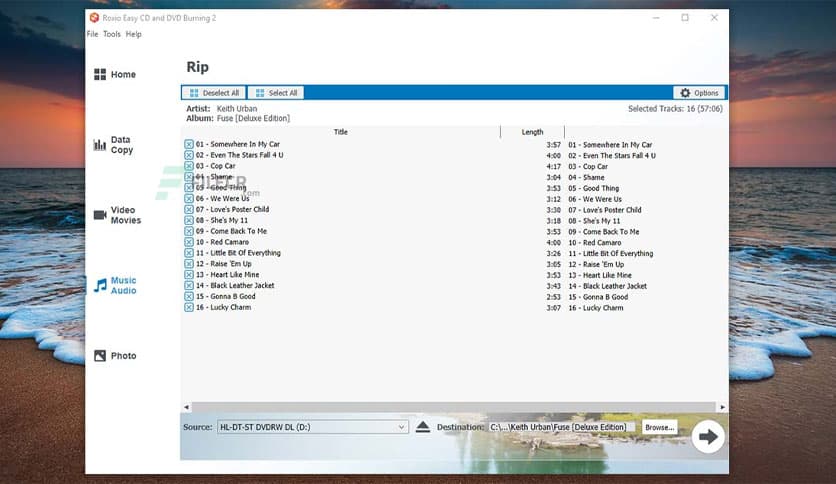This screenshot has height=484, width=836.
Task: Uncheck track 03 Cop Car
Action: pos(189,166)
